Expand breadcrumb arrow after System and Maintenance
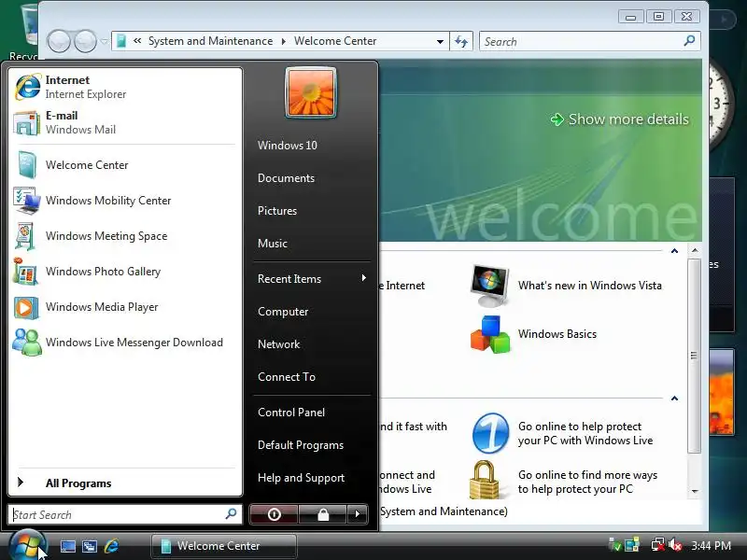This screenshot has width=747, height=560. (284, 41)
